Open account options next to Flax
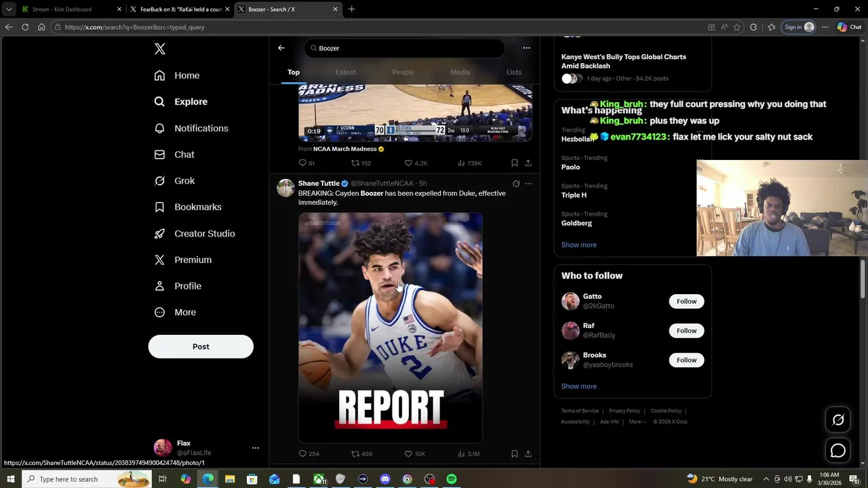This screenshot has width=868, height=488. [x=255, y=448]
